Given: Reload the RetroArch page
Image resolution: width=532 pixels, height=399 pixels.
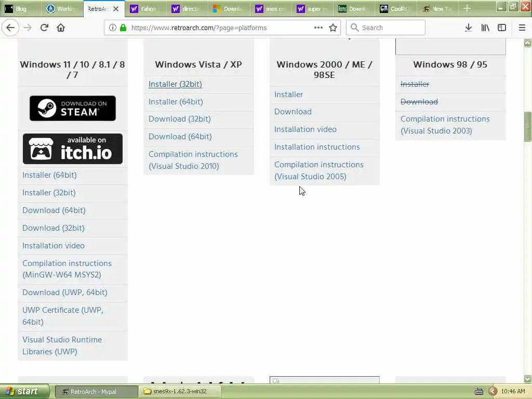Looking at the screenshot, I should pos(44,28).
